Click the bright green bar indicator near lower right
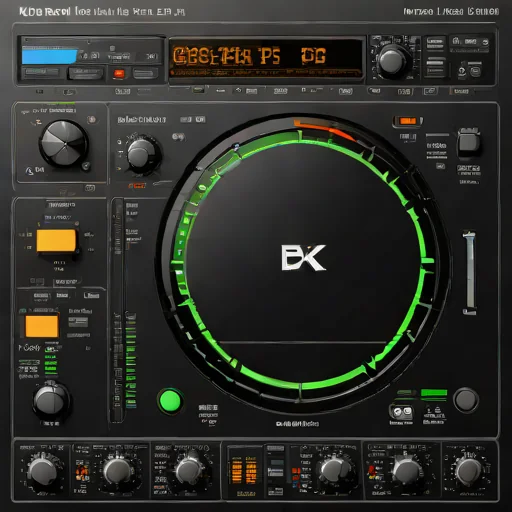The height and width of the screenshot is (512, 512). pos(433,393)
